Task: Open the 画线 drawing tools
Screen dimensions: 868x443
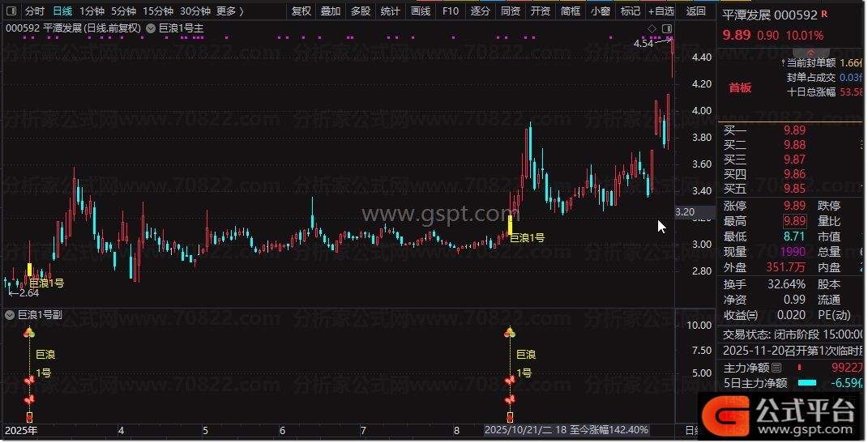Action: pyautogui.click(x=421, y=11)
